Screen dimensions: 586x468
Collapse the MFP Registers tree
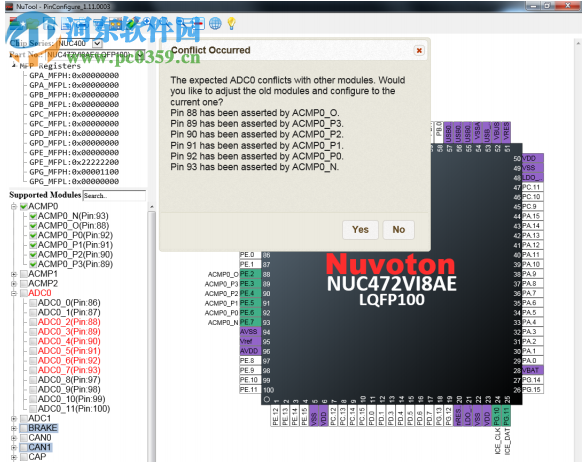click(x=14, y=66)
